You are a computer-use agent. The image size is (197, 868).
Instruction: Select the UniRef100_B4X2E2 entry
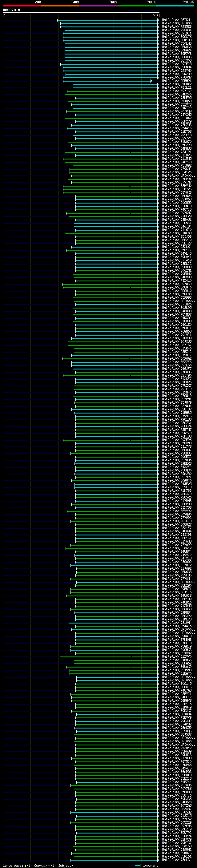176,467
